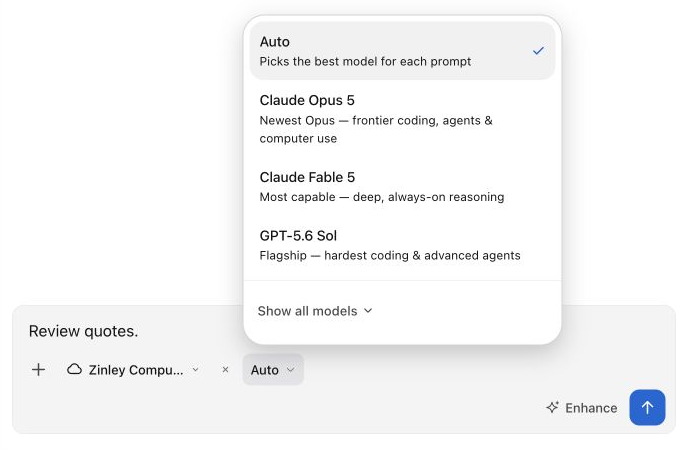
Task: Open the chevron beside Zinley Compu...
Action: [196, 370]
